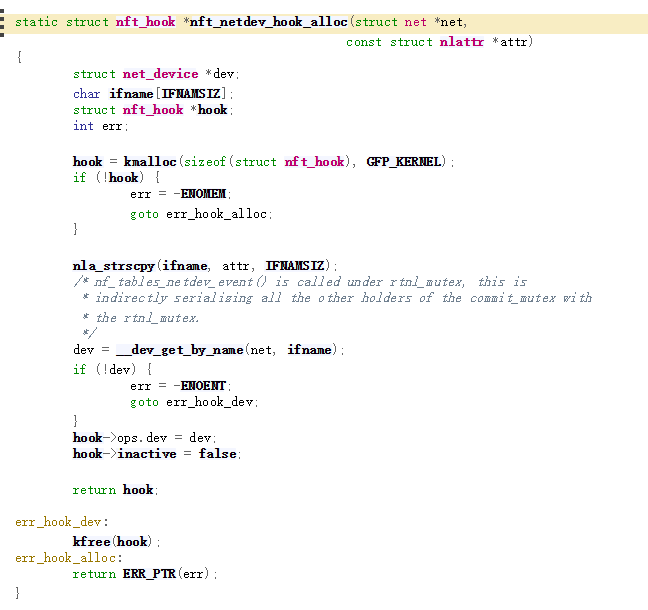Click goto err_hook_alloc statement
The height and width of the screenshot is (610, 648).
pos(201,214)
